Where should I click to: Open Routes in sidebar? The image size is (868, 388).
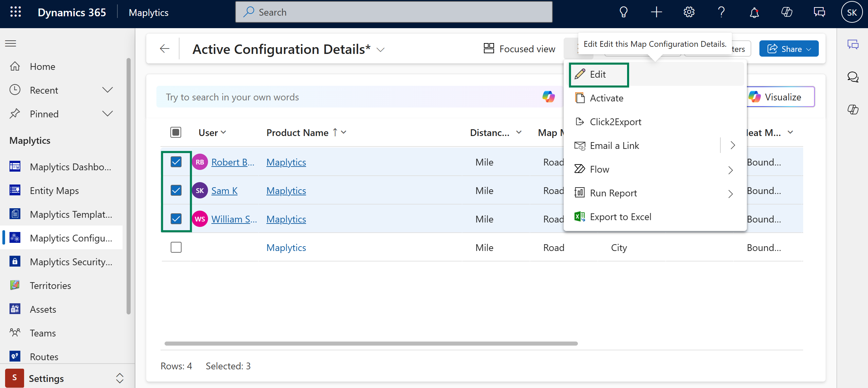(61, 357)
